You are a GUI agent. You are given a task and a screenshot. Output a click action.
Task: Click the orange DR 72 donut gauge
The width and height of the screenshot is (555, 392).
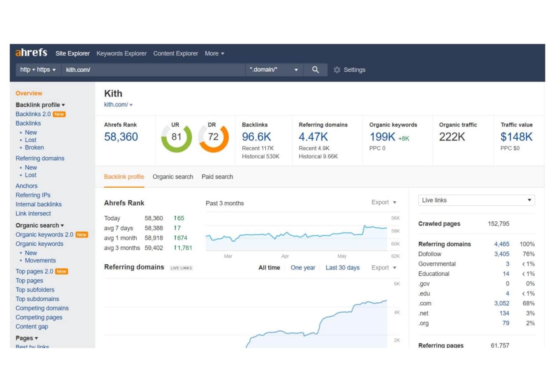tap(214, 137)
